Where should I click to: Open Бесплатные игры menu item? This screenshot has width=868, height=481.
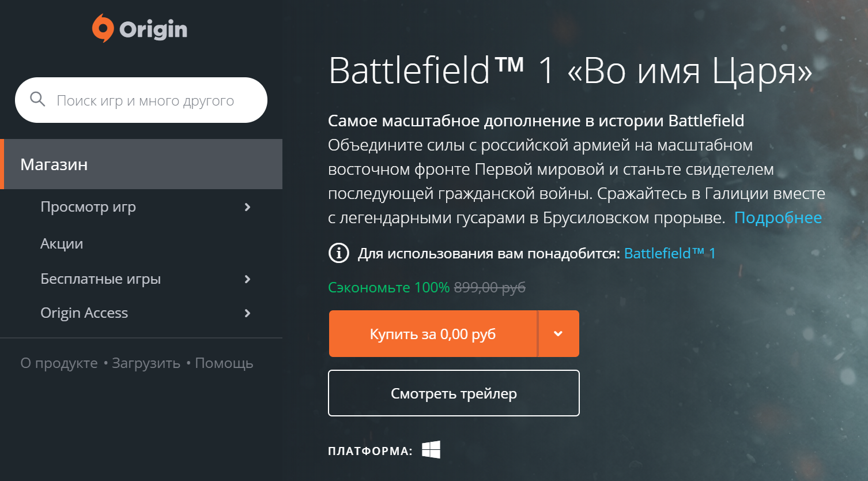click(x=100, y=279)
